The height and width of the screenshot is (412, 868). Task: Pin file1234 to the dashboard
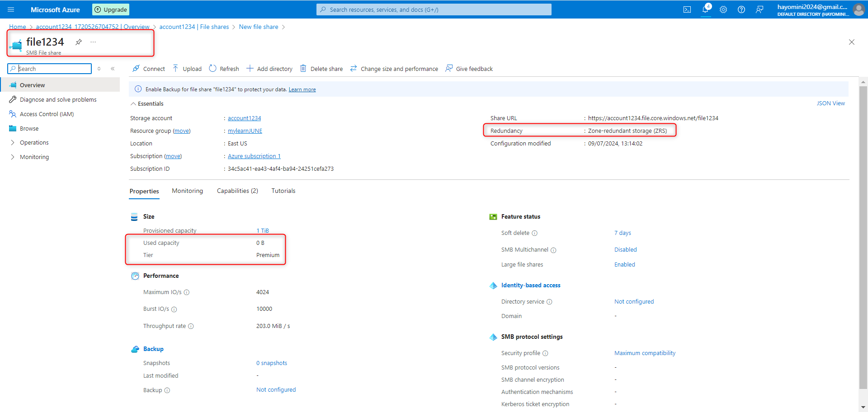[x=79, y=42]
